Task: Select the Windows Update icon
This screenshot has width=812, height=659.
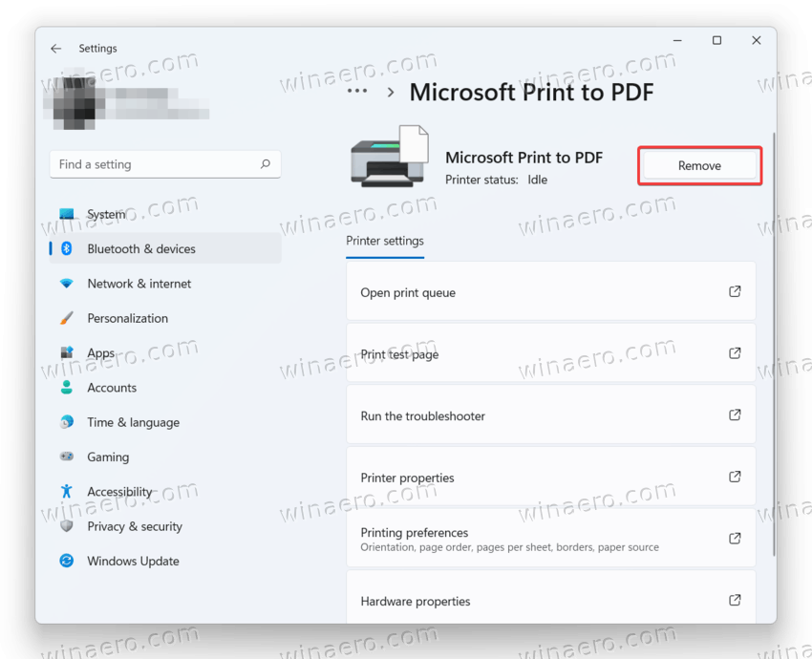Action: tap(66, 561)
